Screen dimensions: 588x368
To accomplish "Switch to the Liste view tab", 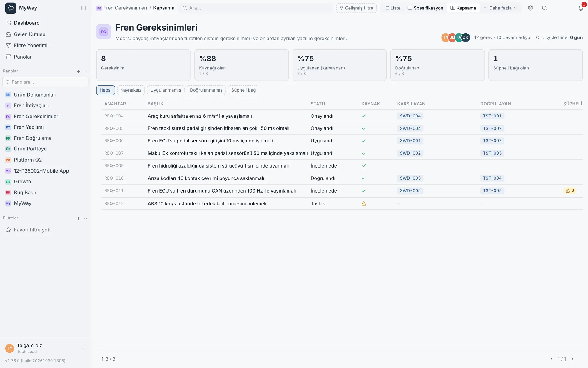I will pyautogui.click(x=392, y=8).
